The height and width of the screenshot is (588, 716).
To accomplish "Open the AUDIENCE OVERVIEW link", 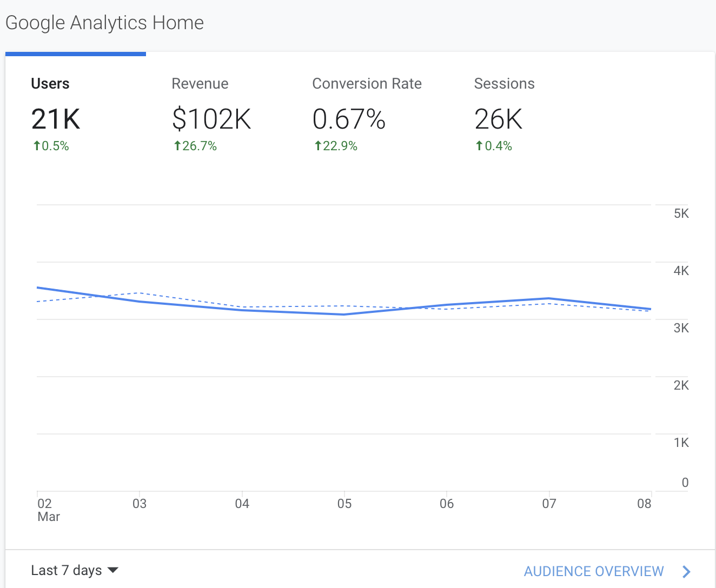I will coord(594,571).
